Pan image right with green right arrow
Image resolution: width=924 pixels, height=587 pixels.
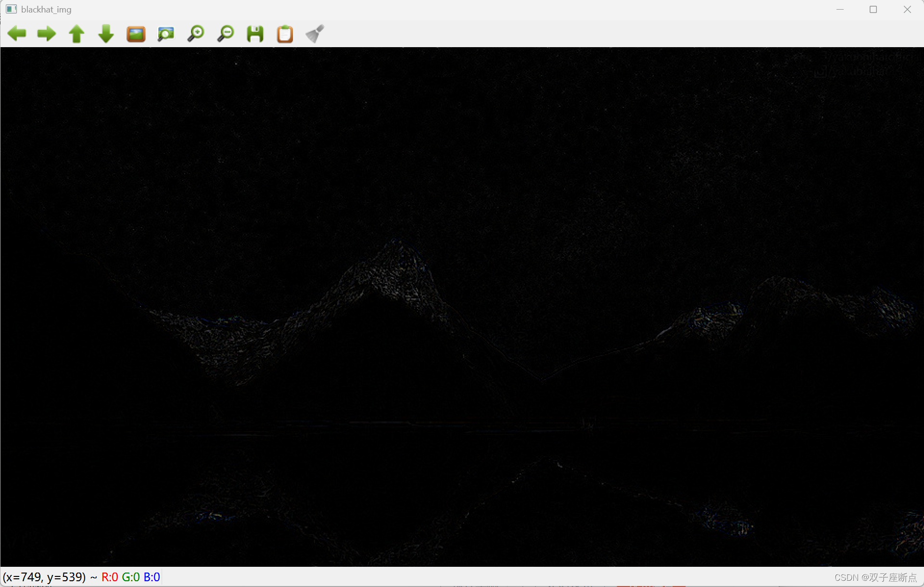click(47, 34)
